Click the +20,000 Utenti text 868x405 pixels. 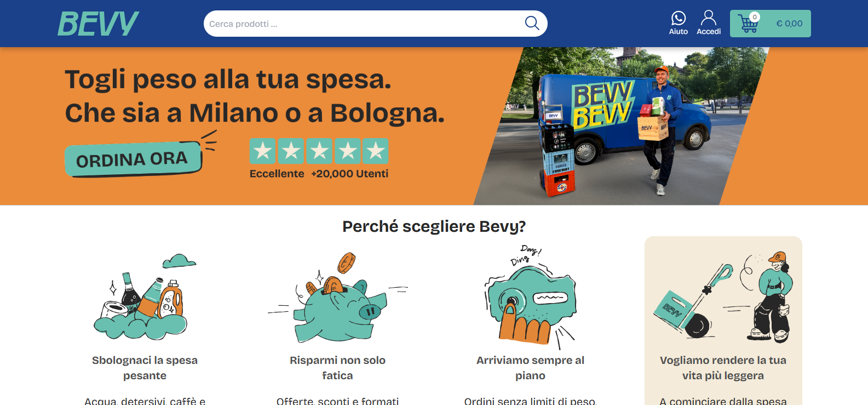(x=349, y=174)
